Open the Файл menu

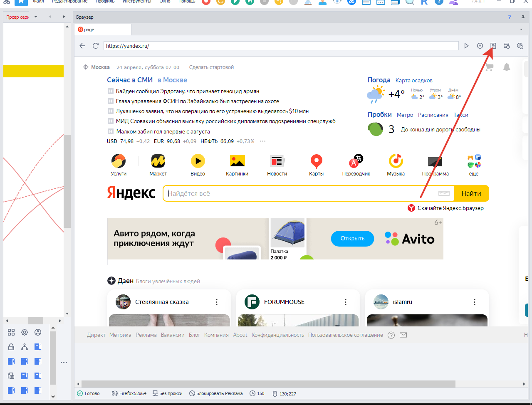pyautogui.click(x=38, y=2)
